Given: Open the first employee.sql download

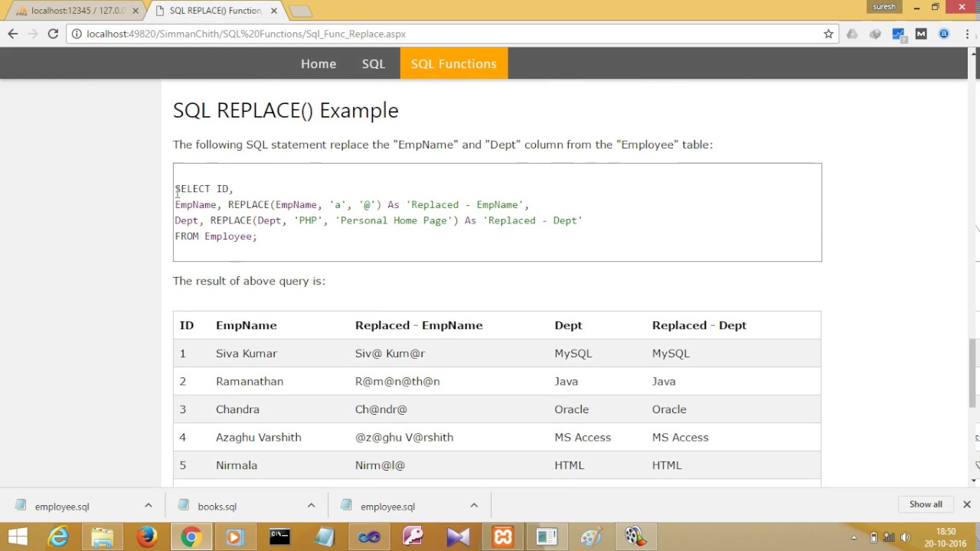Looking at the screenshot, I should point(62,507).
